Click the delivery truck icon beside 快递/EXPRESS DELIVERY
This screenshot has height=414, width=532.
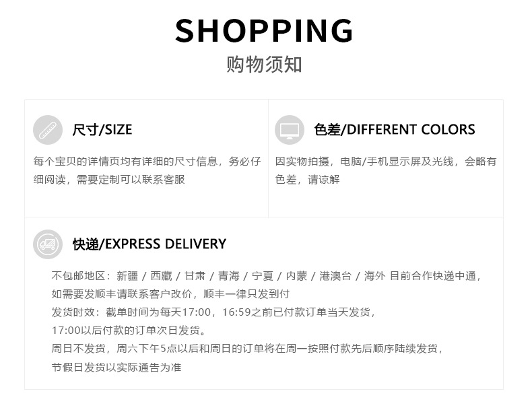(47, 244)
